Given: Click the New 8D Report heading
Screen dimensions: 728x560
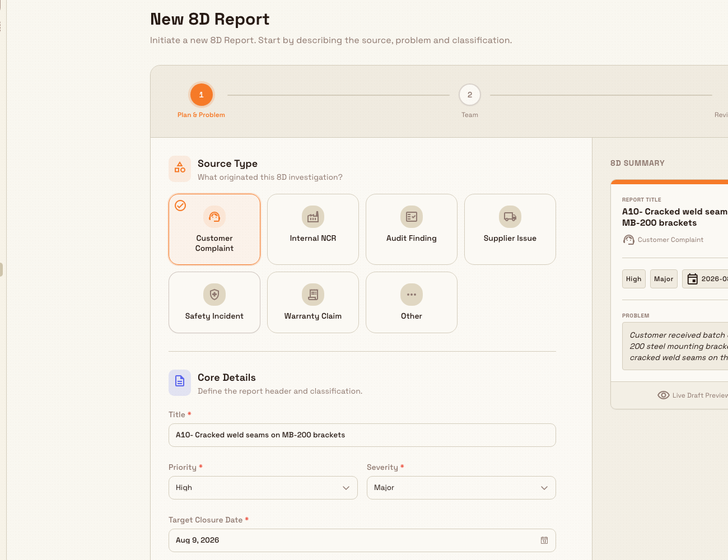Looking at the screenshot, I should (x=209, y=19).
